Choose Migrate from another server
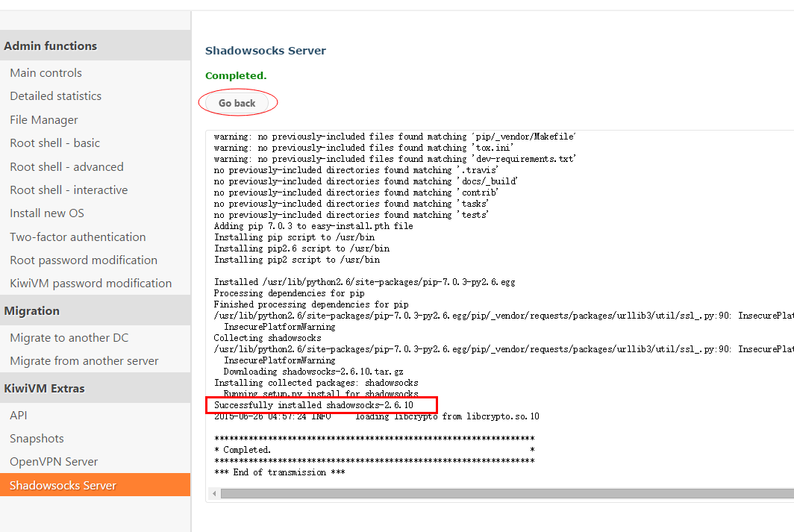Screen dimensions: 794x532 [84, 361]
